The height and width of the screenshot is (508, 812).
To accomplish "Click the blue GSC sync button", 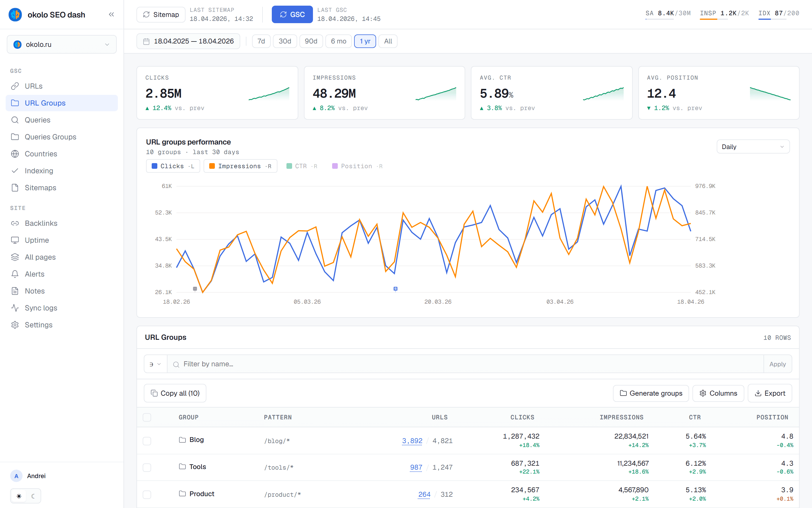I will (x=292, y=14).
